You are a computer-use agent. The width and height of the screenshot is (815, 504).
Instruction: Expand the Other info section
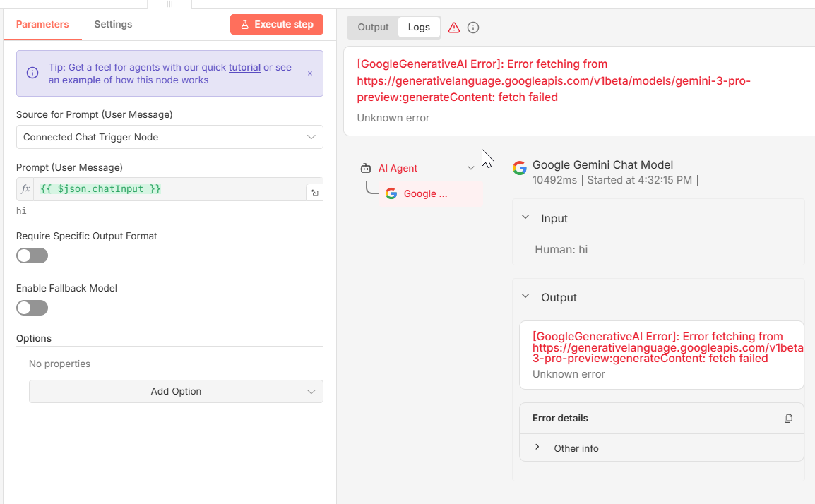[x=538, y=448]
